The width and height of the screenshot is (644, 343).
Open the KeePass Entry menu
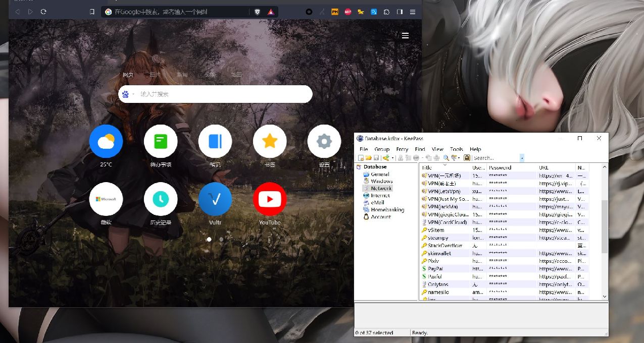[x=402, y=149]
